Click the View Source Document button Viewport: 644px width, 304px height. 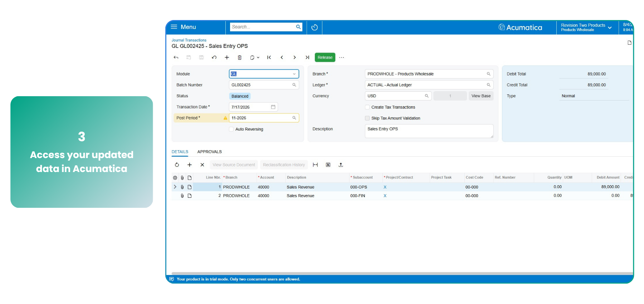pyautogui.click(x=234, y=165)
